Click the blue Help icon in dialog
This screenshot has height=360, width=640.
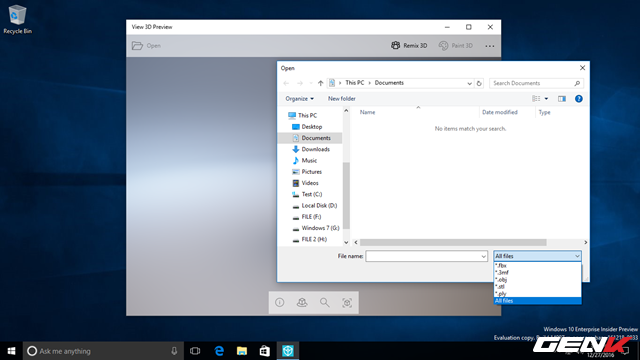tap(578, 99)
